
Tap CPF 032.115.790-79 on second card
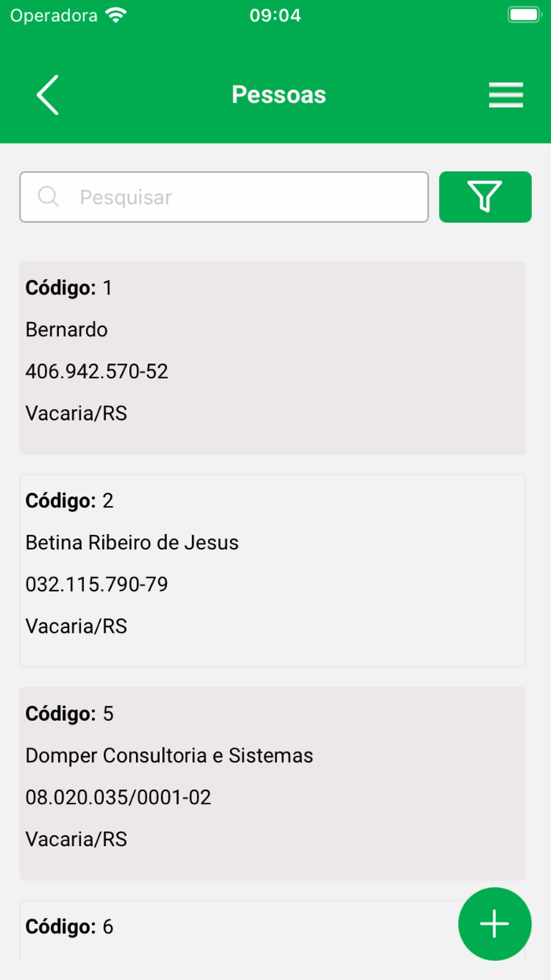[96, 584]
